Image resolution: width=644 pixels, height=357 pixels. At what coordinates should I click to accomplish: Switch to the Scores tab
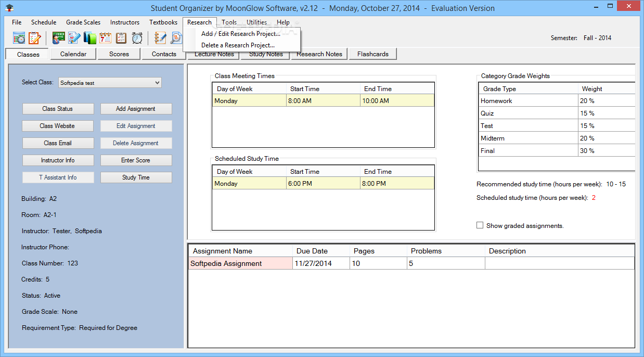coord(119,54)
